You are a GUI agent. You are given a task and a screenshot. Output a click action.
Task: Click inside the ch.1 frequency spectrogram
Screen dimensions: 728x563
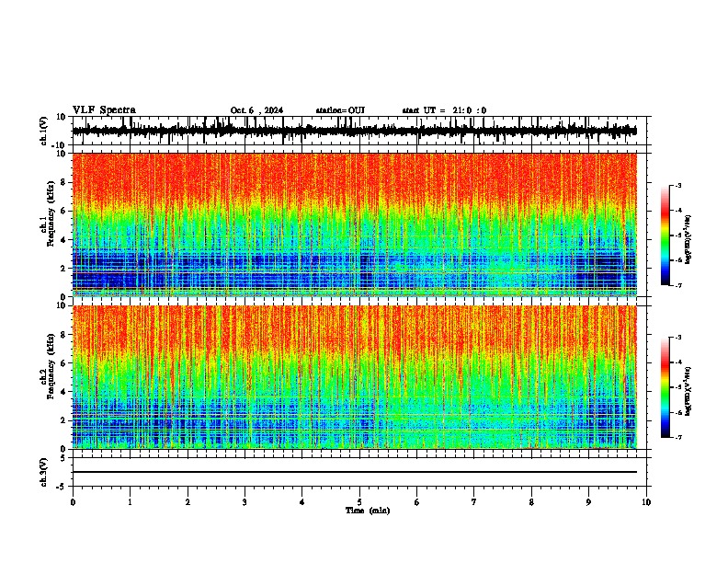click(355, 224)
